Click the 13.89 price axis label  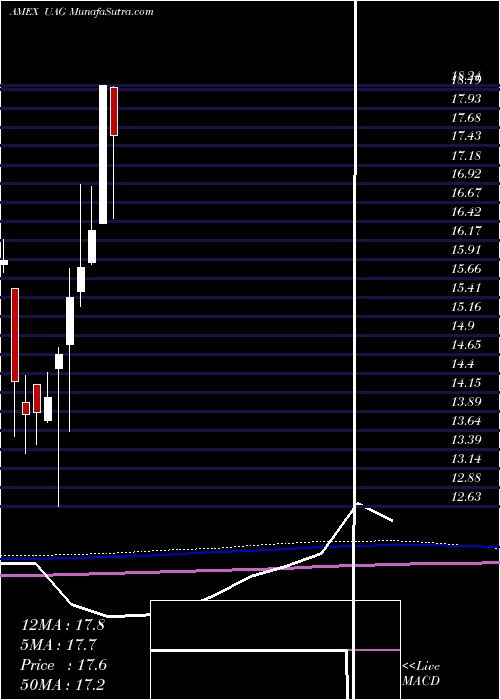[x=466, y=402]
